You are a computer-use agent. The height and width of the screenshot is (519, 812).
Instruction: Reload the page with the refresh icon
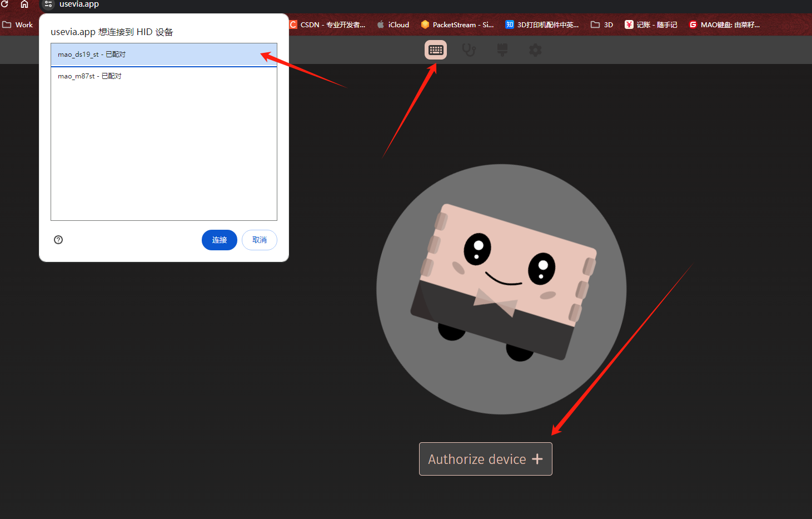tap(4, 4)
